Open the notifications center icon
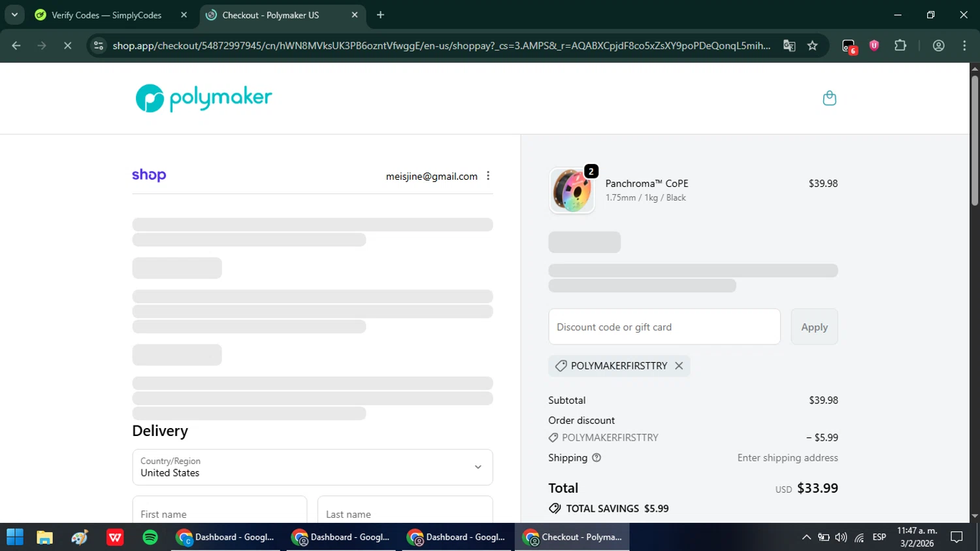Viewport: 980px width, 551px height. click(x=957, y=537)
